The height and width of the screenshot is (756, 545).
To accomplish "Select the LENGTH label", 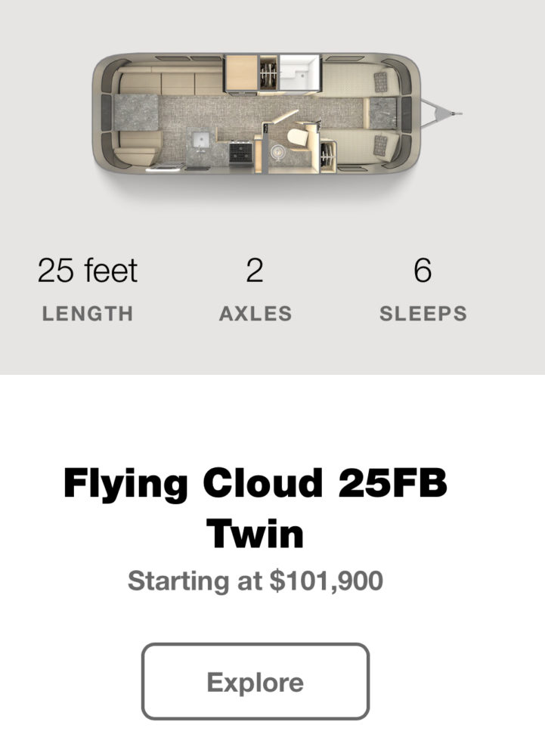I will pyautogui.click(x=88, y=314).
